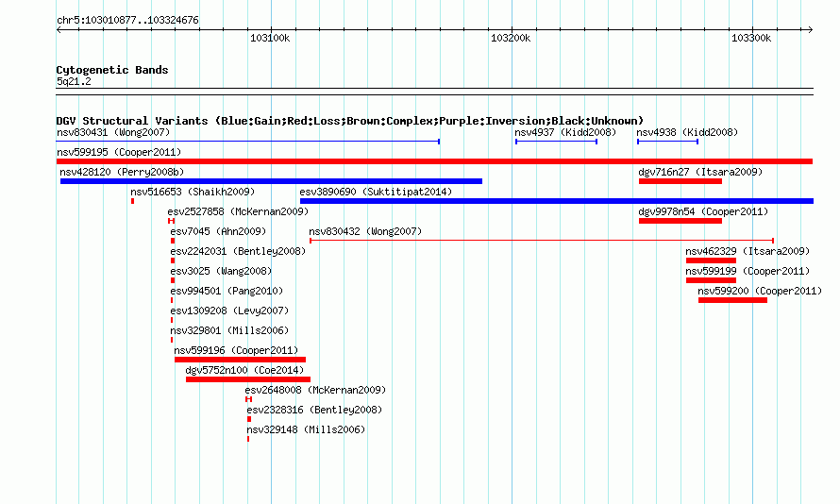Click the 5q21.2 cytogenetic band label
This screenshot has width=840, height=504.
coord(74,81)
